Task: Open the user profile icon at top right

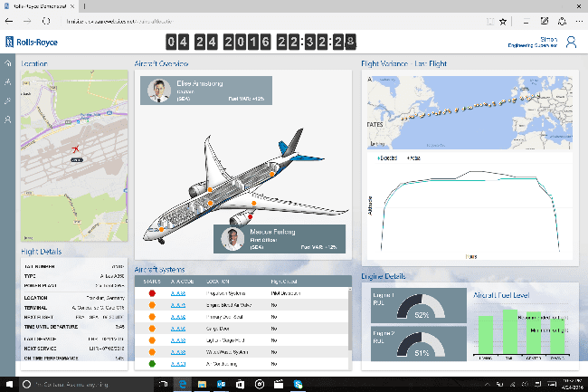Action: coord(571,42)
